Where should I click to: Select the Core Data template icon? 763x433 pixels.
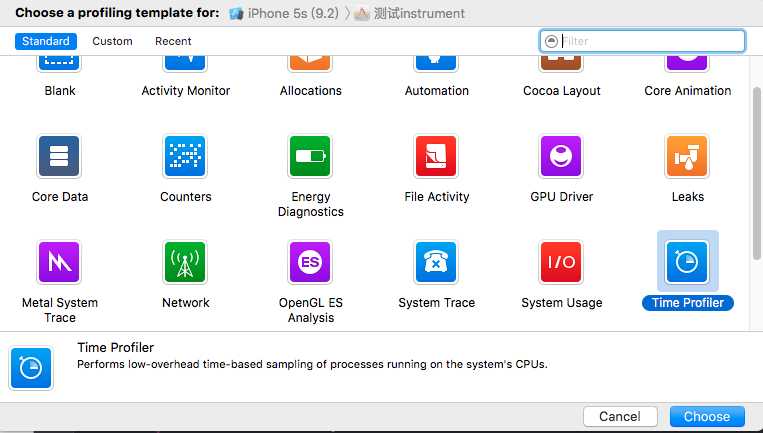(59, 156)
